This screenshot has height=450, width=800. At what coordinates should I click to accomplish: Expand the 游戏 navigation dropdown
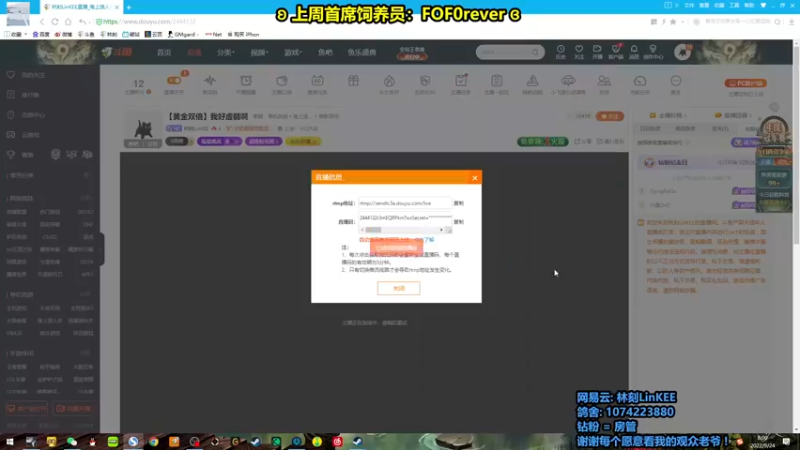point(293,53)
